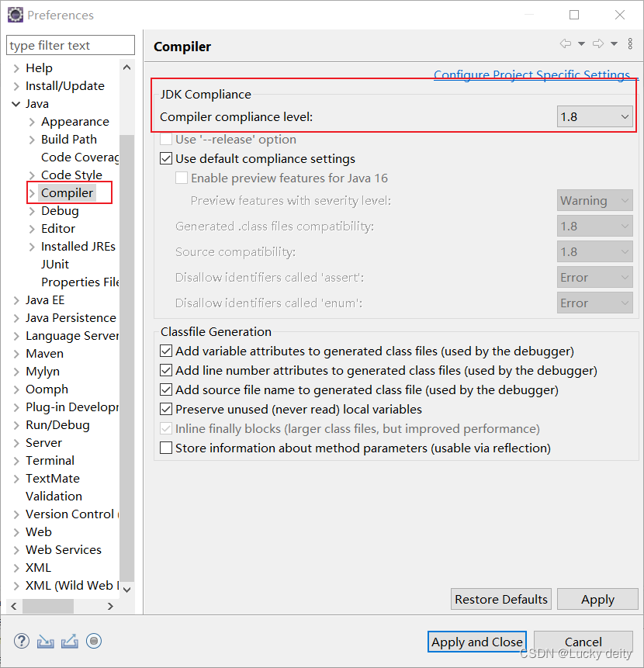Click the Back navigation arrow
This screenshot has width=644, height=668.
(564, 43)
